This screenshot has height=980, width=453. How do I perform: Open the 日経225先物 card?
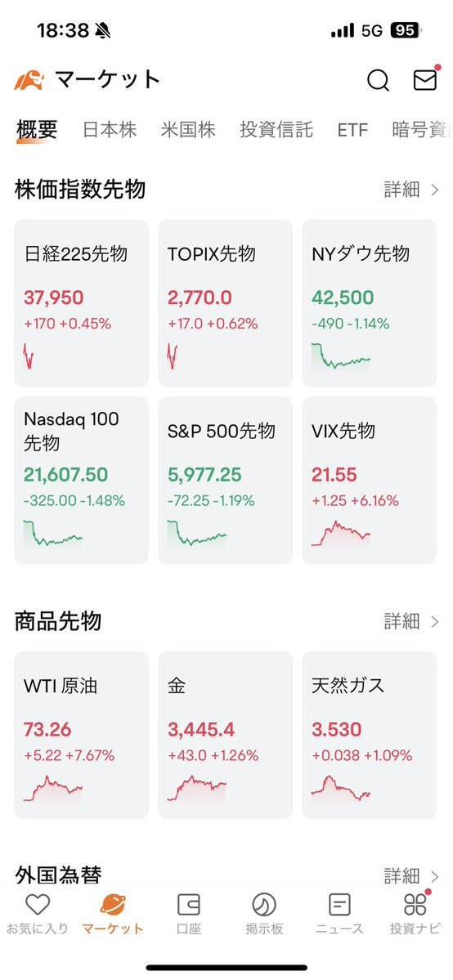click(81, 303)
